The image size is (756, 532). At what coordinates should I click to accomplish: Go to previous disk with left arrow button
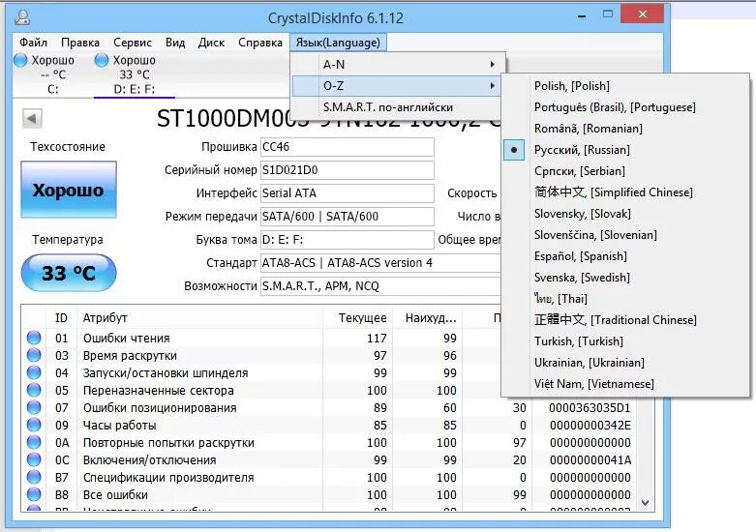pyautogui.click(x=32, y=118)
